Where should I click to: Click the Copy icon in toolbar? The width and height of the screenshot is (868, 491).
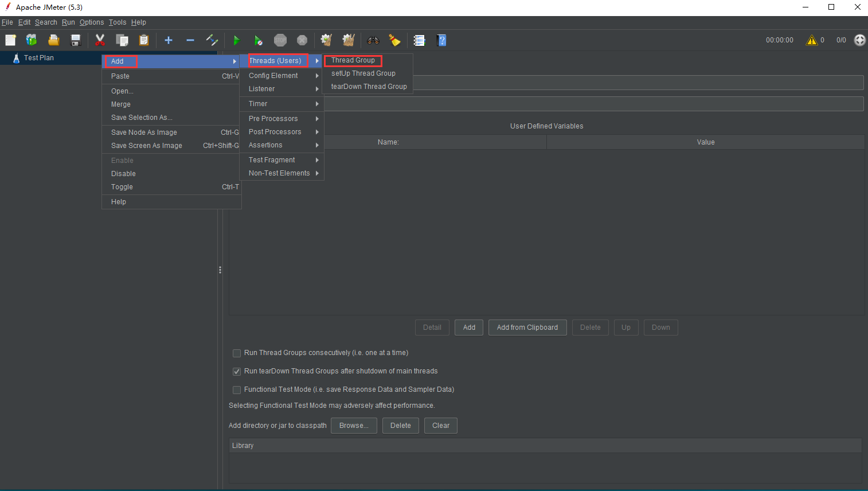pos(122,40)
